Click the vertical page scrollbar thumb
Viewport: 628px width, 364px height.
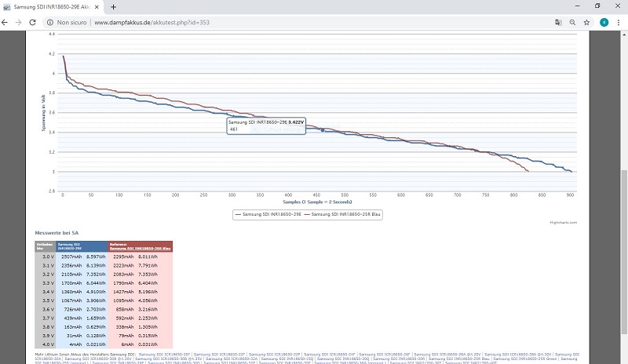coord(624,253)
